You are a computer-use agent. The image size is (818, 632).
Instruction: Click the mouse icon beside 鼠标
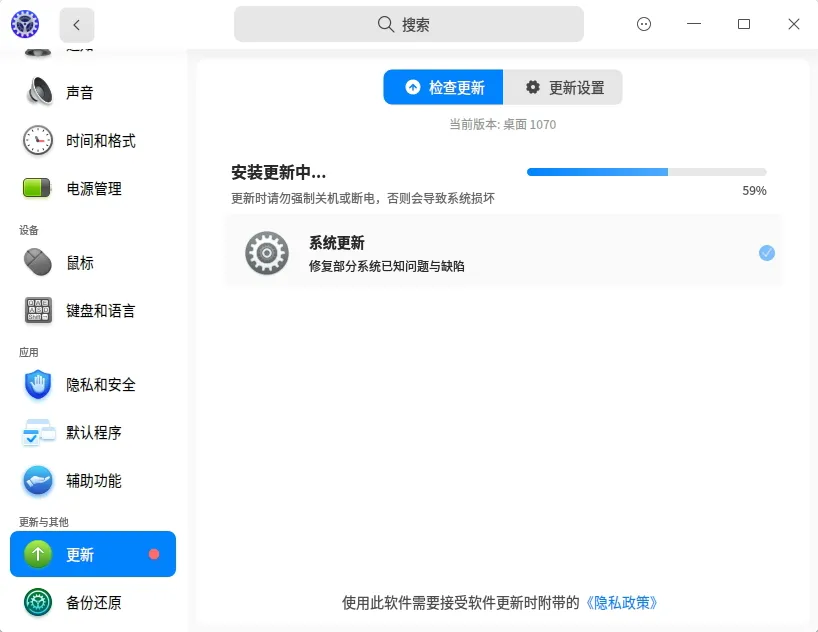(38, 262)
